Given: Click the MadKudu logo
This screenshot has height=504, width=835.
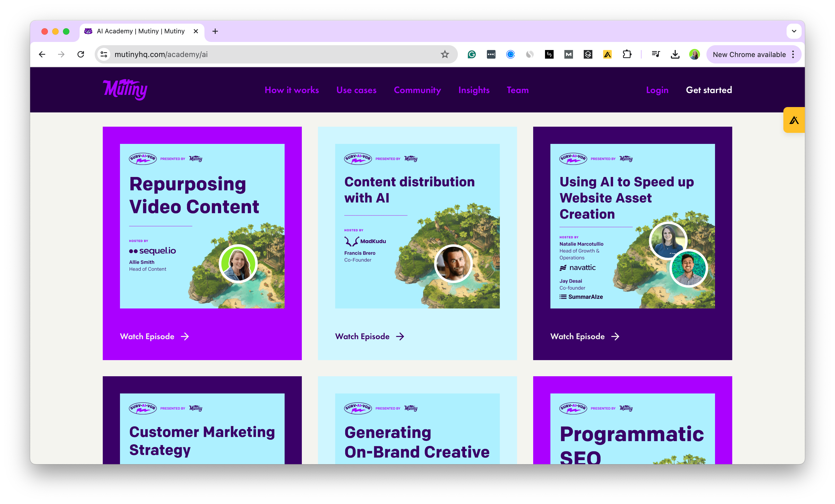Looking at the screenshot, I should (x=365, y=241).
